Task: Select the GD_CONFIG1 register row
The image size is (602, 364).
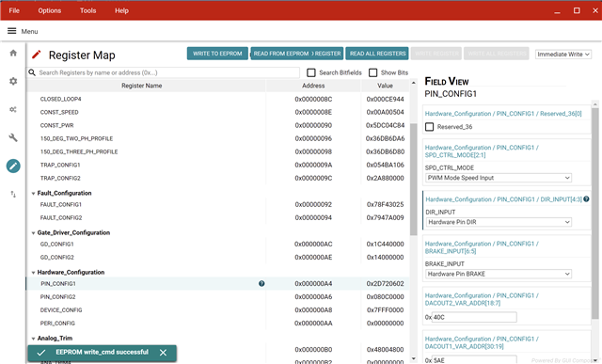Action: pyautogui.click(x=217, y=245)
